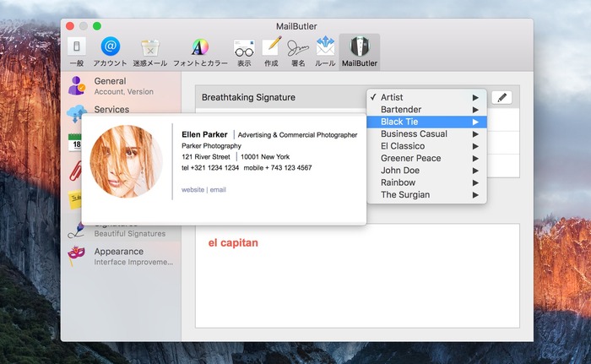Image resolution: width=591 pixels, height=364 pixels.
Task: Choose Business Casual signature template
Action: pos(426,134)
